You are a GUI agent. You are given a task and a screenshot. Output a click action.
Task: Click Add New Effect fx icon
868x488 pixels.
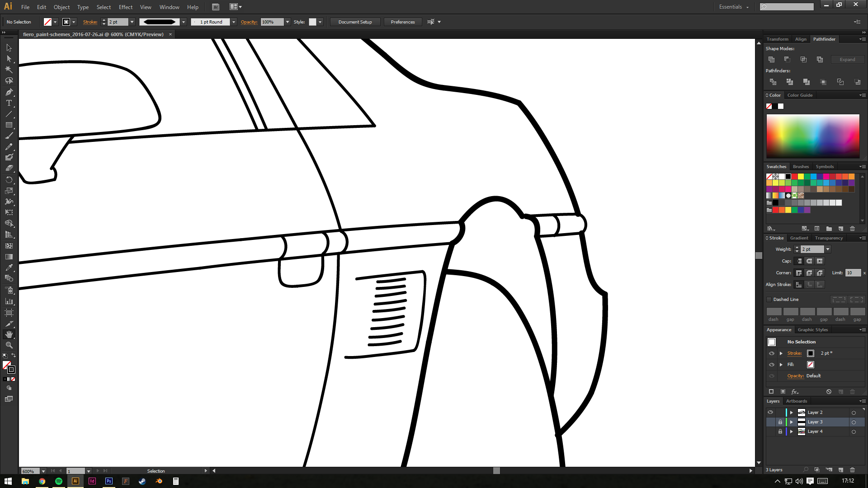[x=795, y=392]
